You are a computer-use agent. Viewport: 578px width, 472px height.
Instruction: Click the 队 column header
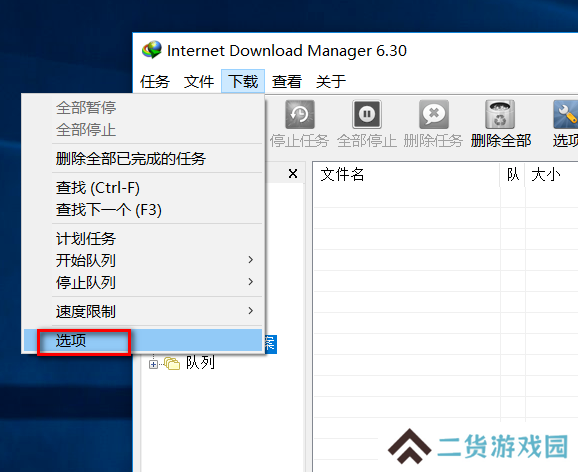click(x=513, y=174)
